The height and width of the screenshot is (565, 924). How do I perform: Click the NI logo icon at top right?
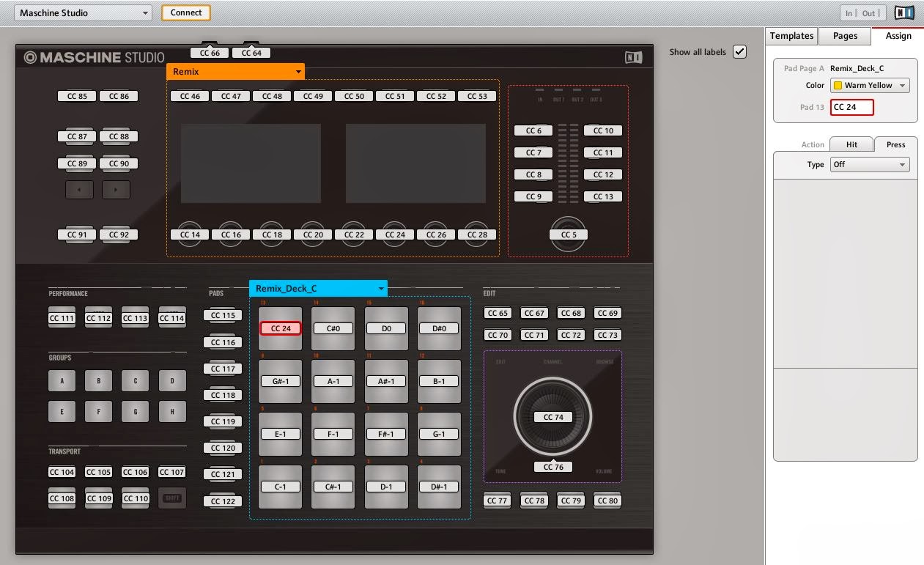click(x=904, y=12)
